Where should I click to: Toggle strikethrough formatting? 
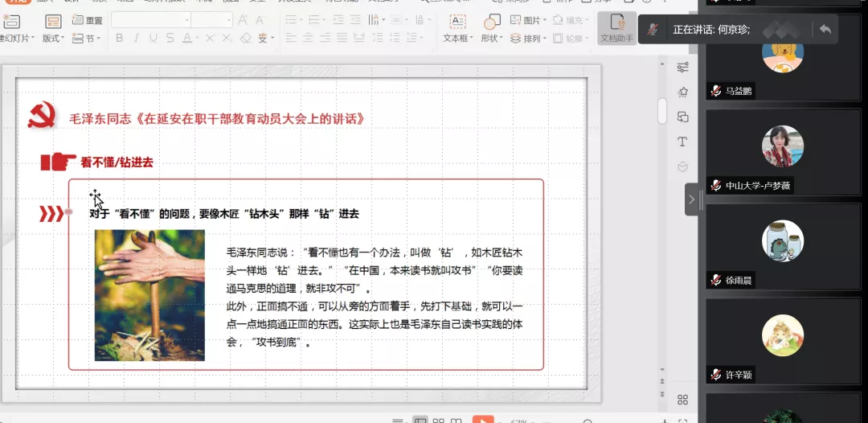(x=170, y=39)
